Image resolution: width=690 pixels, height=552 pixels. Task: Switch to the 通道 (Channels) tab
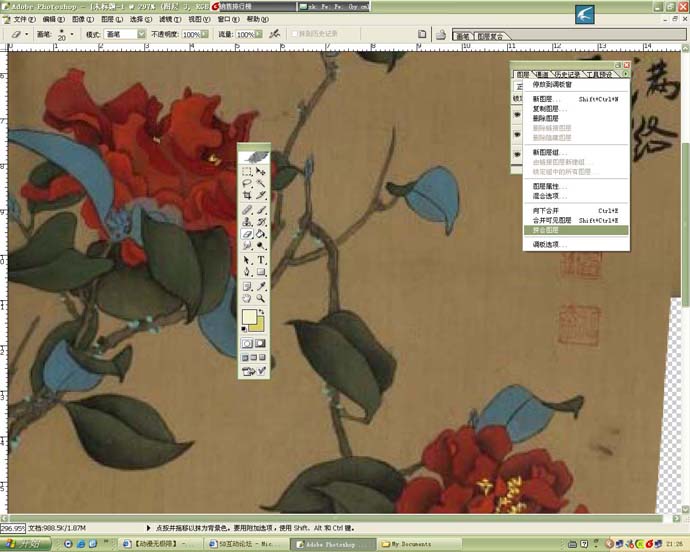(542, 74)
